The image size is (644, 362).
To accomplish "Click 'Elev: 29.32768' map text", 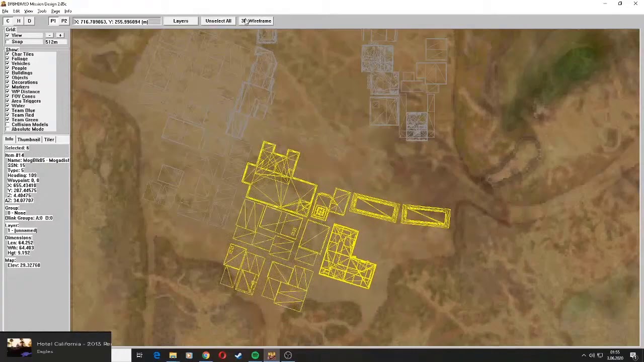I will pos(24,265).
